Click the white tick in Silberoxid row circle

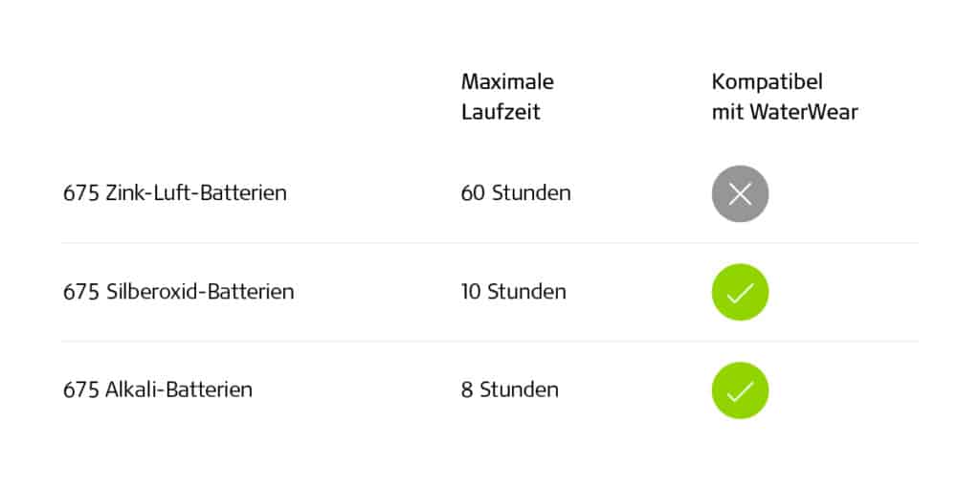coord(740,293)
